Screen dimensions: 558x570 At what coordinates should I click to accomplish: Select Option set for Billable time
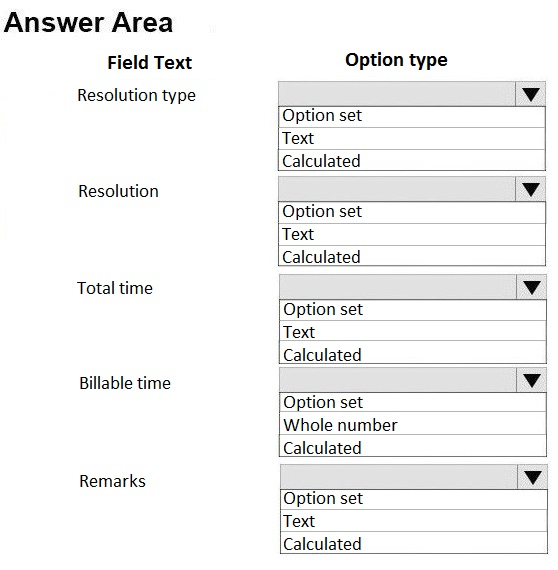tap(413, 402)
